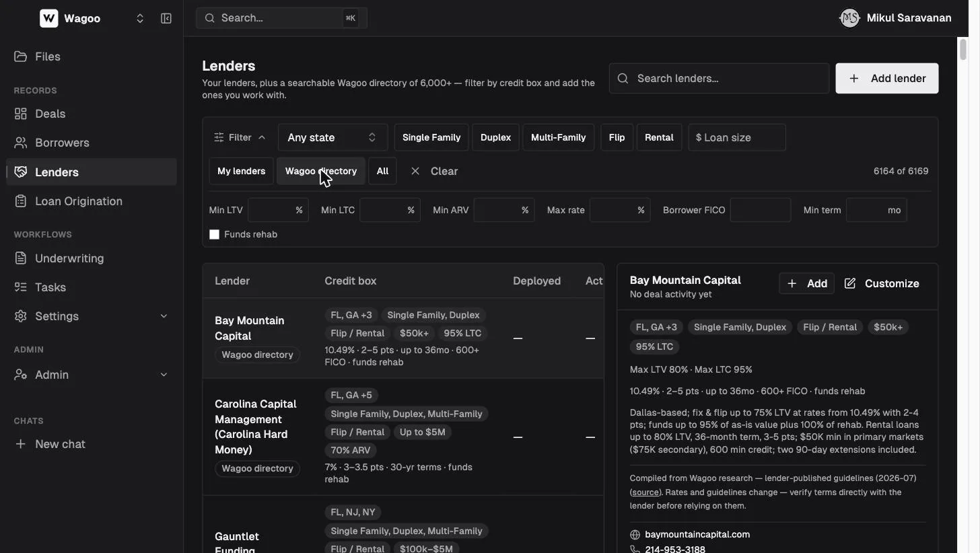980x553 pixels.
Task: Open the Any state dropdown
Action: click(x=332, y=137)
